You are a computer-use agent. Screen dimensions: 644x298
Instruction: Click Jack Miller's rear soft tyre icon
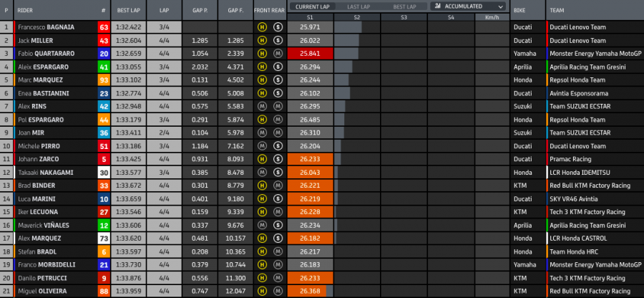[278, 40]
